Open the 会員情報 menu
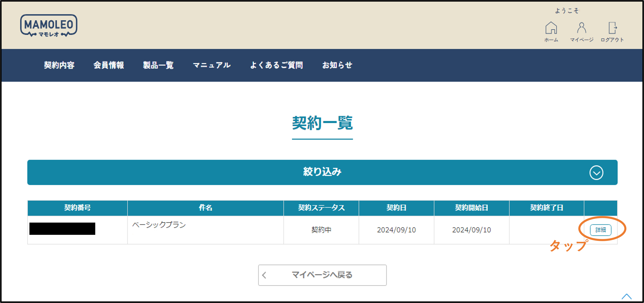Image resolution: width=644 pixels, height=303 pixels. (x=109, y=65)
